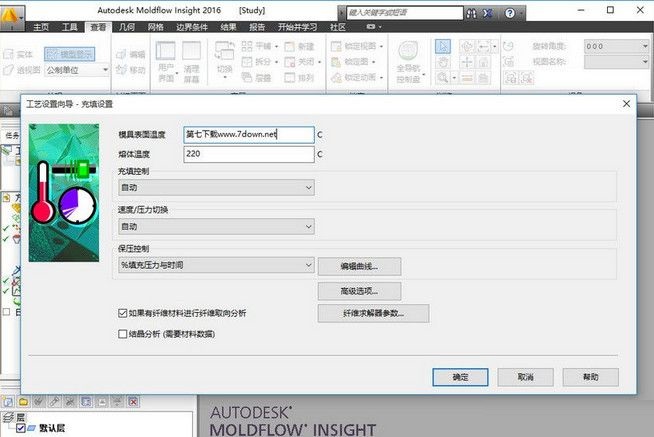Confirm the dialog with 确定

coord(460,377)
